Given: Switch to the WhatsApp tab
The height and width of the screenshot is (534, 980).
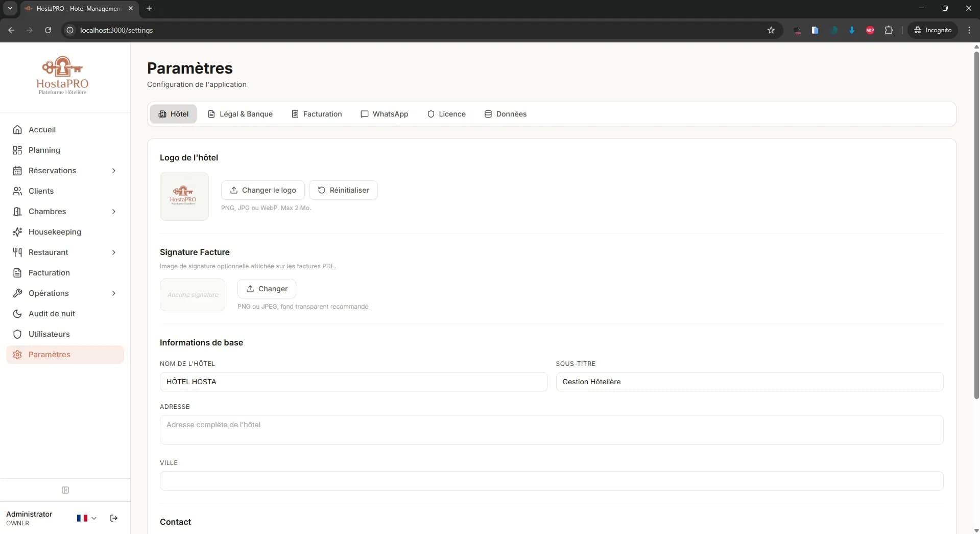Looking at the screenshot, I should [384, 114].
